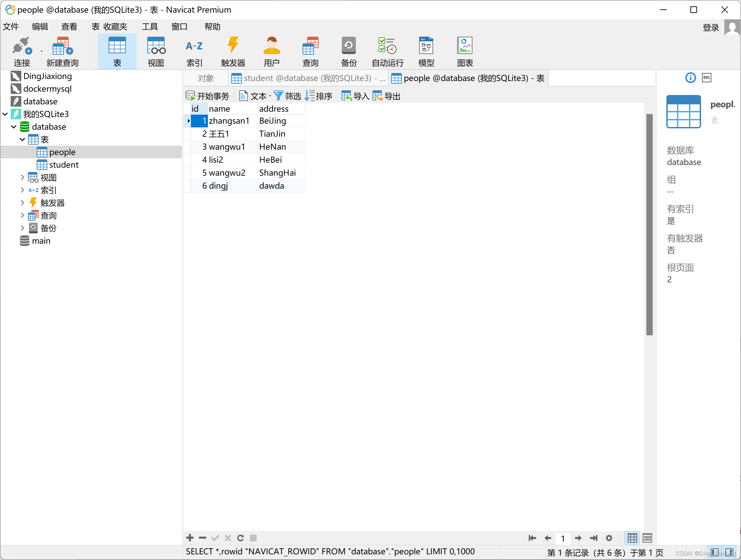Open the 文件 menu
741x560 pixels.
point(10,26)
